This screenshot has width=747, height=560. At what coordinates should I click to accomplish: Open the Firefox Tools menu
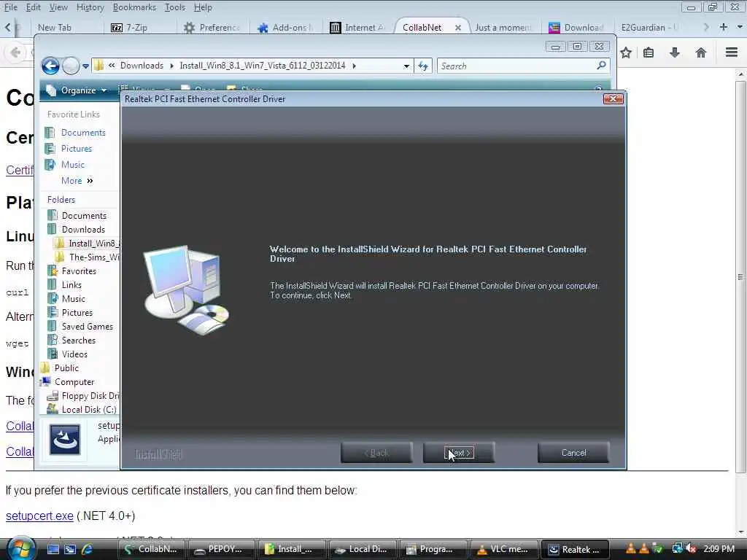pos(175,7)
